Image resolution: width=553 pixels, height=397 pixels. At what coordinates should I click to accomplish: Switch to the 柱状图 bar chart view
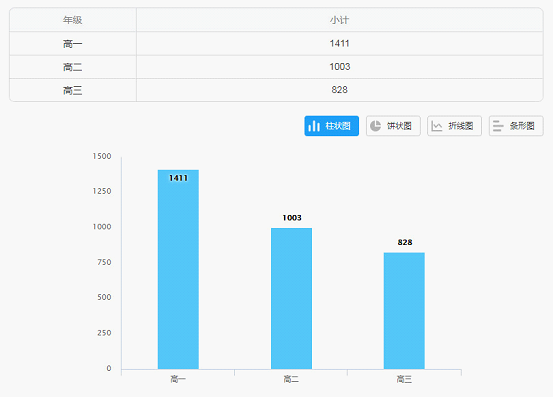[332, 126]
